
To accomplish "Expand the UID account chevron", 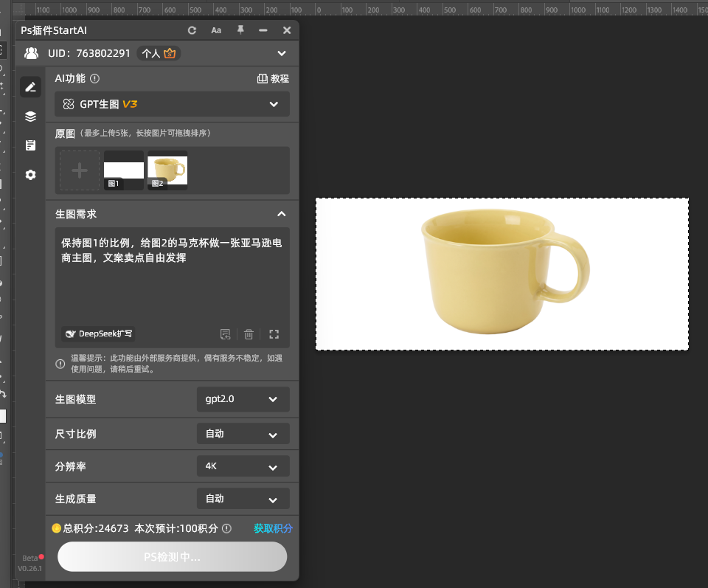I will (281, 53).
